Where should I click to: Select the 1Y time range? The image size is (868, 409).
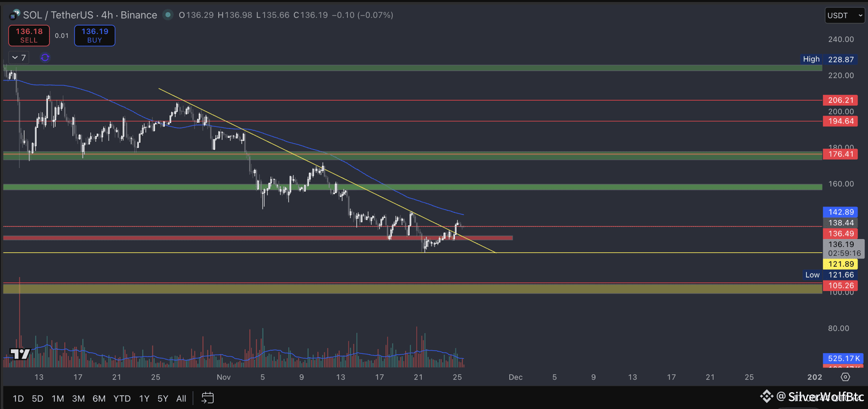(144, 398)
